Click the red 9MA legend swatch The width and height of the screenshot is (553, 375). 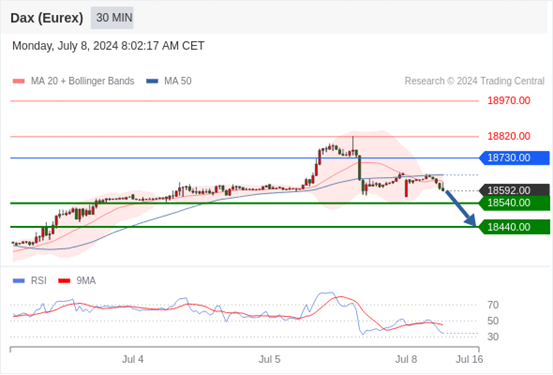pos(64,281)
